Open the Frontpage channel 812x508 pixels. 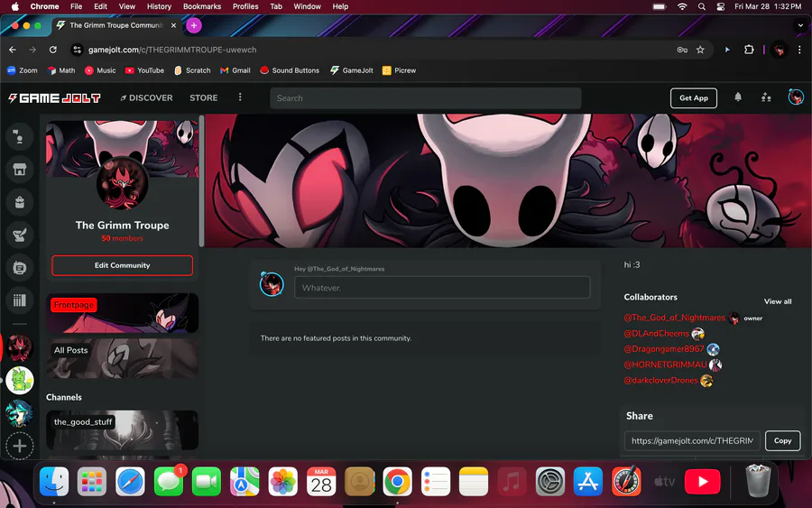pyautogui.click(x=122, y=313)
